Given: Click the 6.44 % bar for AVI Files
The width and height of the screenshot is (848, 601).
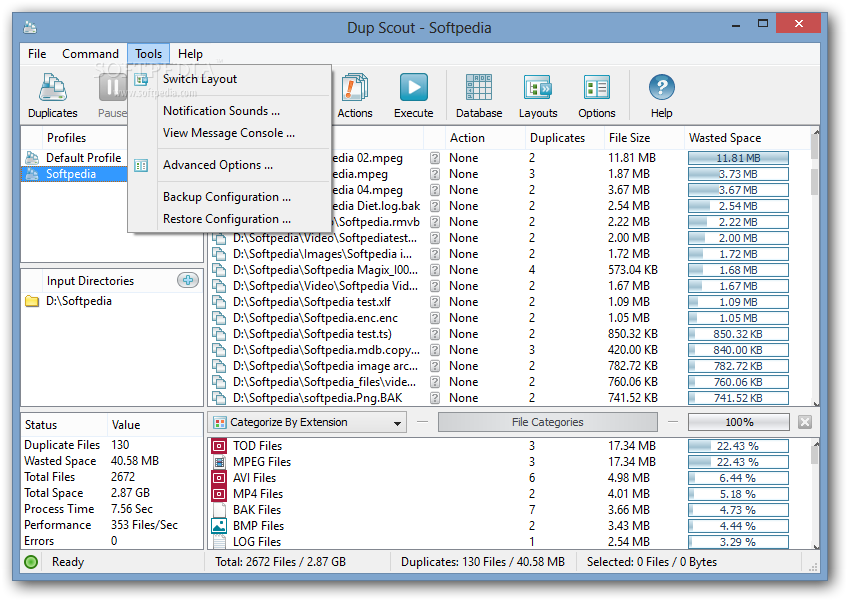Looking at the screenshot, I should tap(738, 478).
